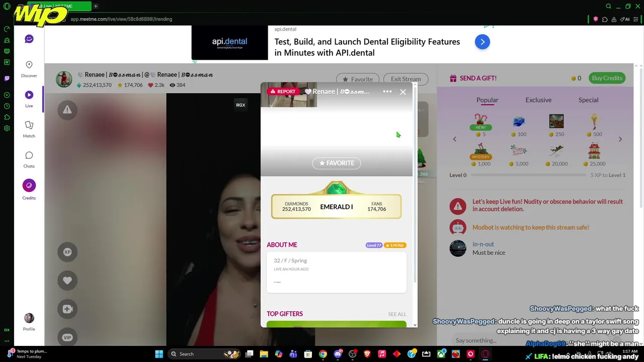
Task: Click the Exit Stream button
Action: click(406, 79)
